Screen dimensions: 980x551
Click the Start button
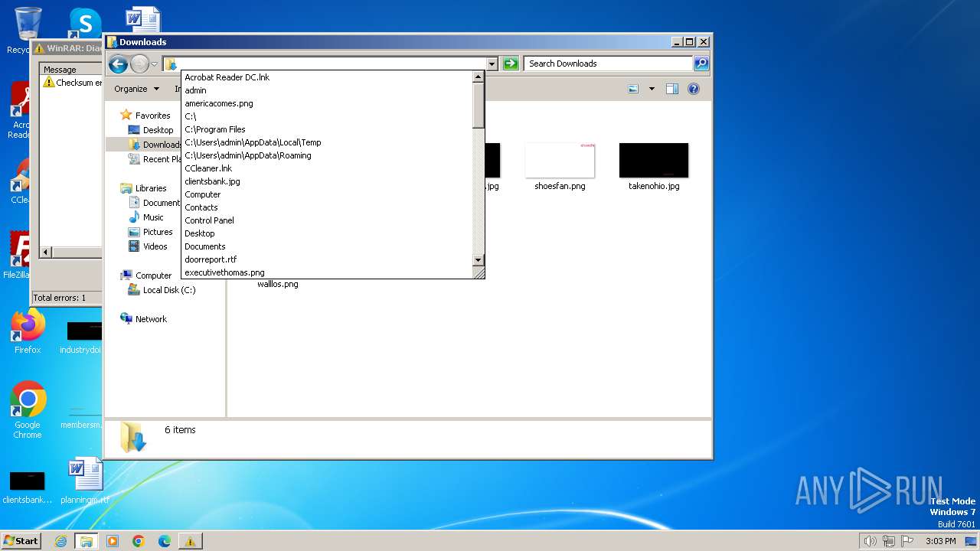[x=21, y=540]
